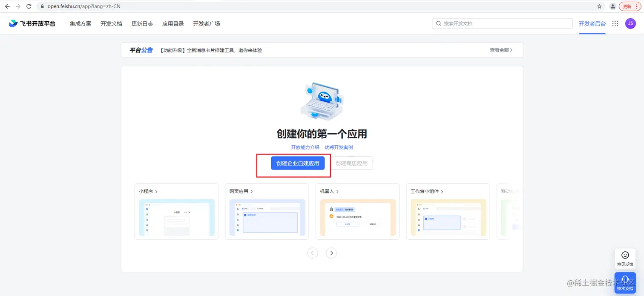644x296 pixels.
Task: Click the search magnifier icon
Action: click(439, 23)
